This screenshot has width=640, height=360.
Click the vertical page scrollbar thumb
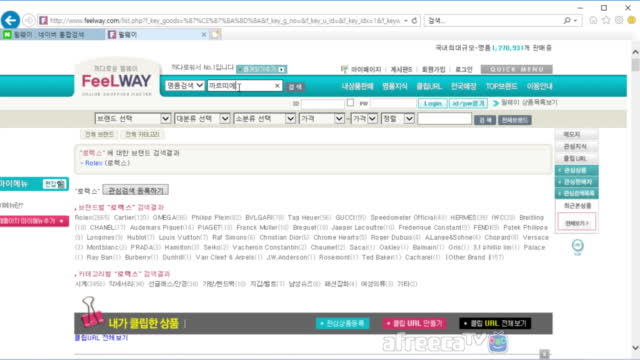coord(635,65)
